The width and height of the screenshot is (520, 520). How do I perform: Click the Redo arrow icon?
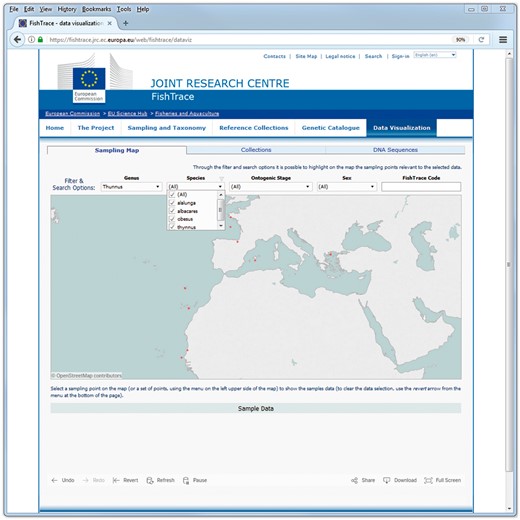click(86, 480)
